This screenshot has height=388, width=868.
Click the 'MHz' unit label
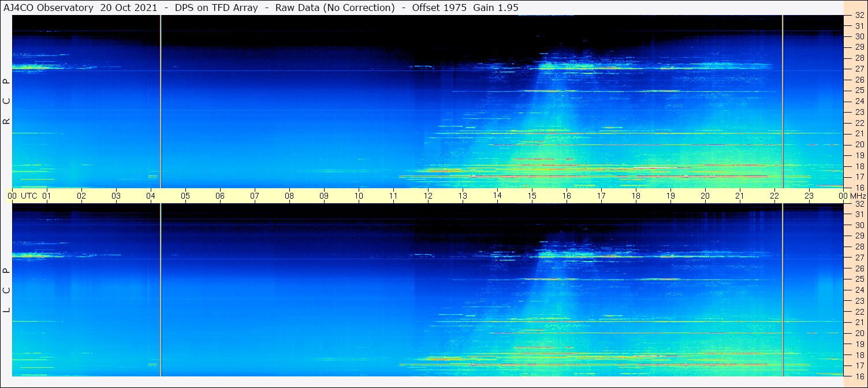(858, 196)
